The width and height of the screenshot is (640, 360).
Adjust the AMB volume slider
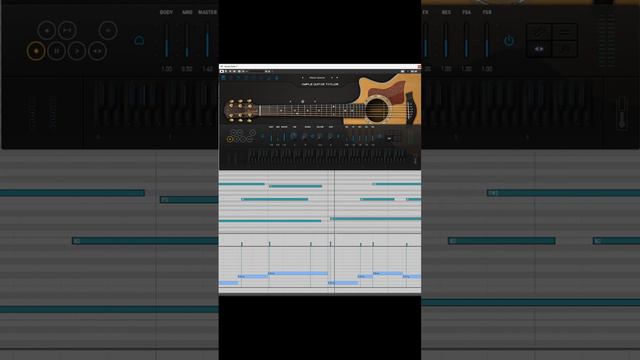tap(278, 137)
